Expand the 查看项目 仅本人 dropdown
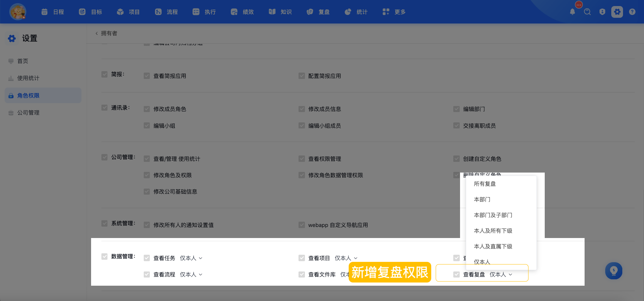This screenshot has height=301, width=644. click(346, 258)
